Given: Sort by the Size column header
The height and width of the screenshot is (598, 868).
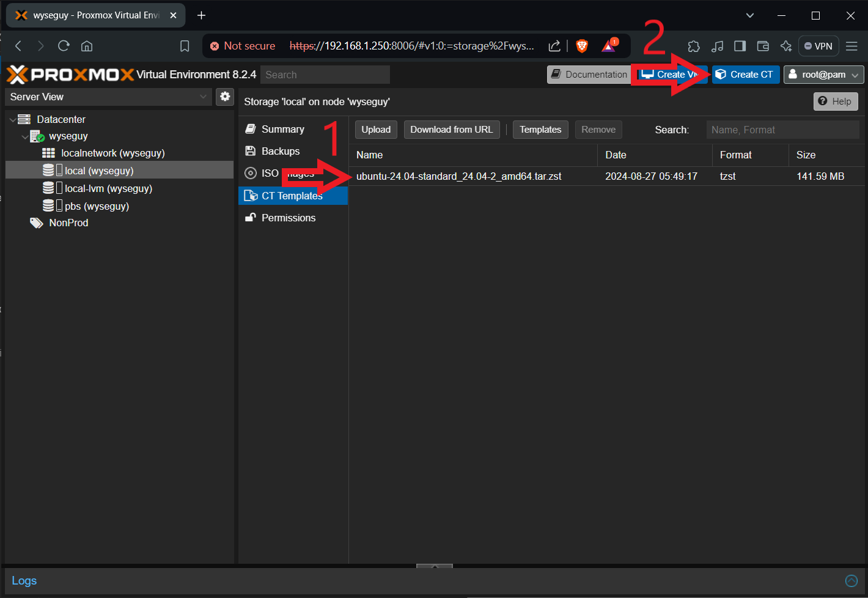Looking at the screenshot, I should point(828,155).
